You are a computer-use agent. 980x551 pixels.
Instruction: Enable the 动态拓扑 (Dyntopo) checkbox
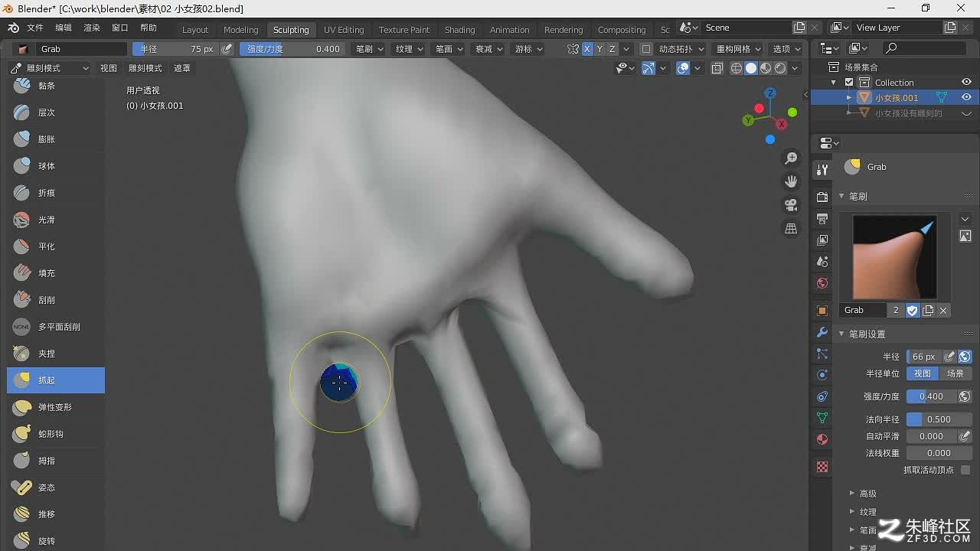[x=646, y=49]
